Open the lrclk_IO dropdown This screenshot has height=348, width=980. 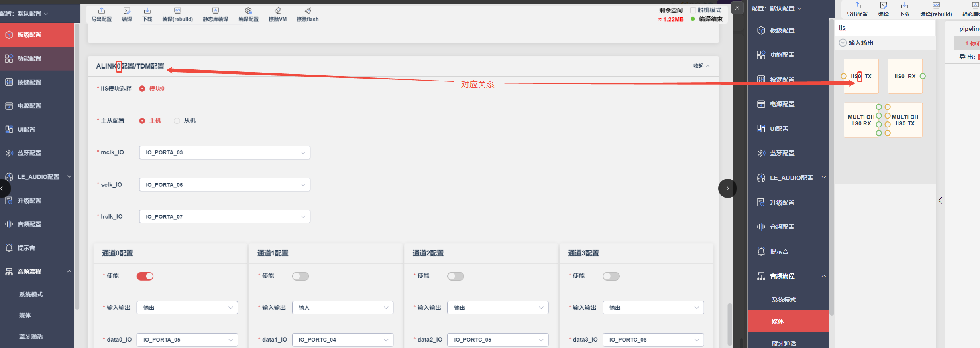point(225,217)
